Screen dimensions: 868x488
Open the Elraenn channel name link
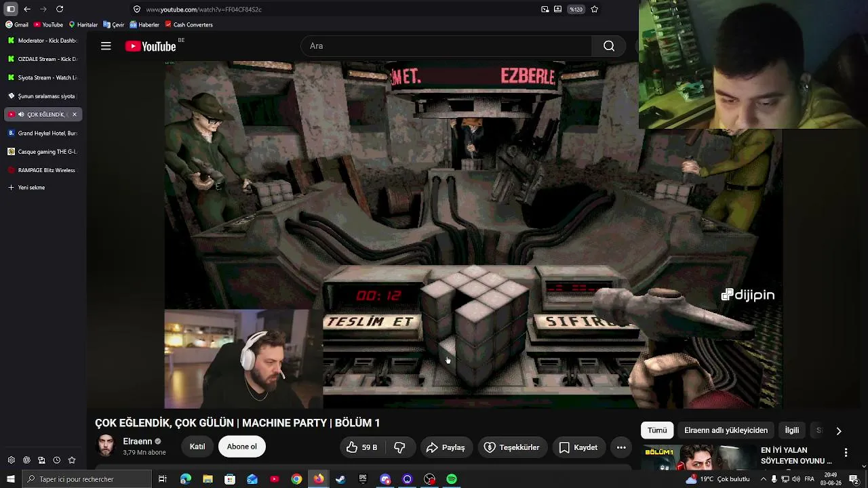click(x=137, y=441)
